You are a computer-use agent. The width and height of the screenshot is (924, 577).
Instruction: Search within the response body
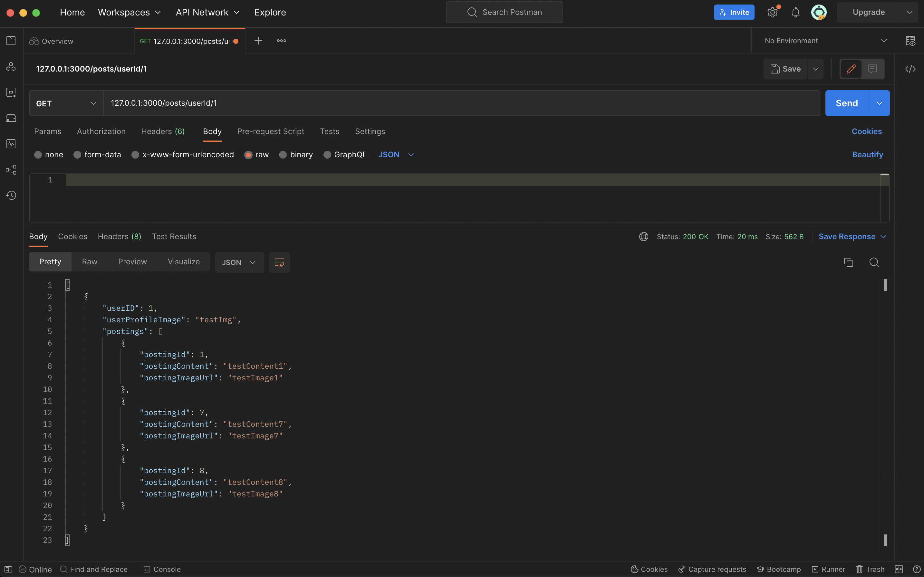click(874, 262)
